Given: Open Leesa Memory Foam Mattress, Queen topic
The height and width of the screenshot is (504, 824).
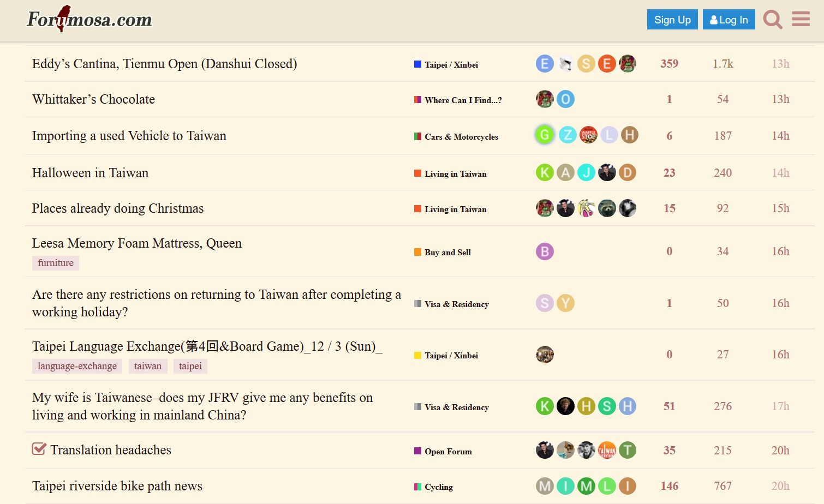Looking at the screenshot, I should pos(137,243).
